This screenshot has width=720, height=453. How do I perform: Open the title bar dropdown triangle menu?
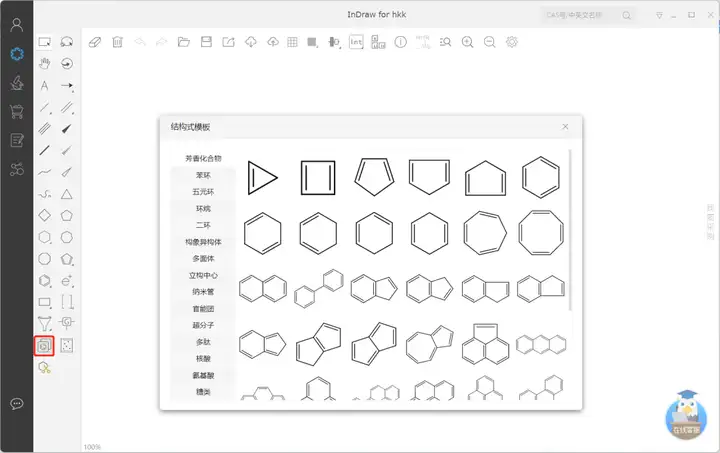click(659, 16)
